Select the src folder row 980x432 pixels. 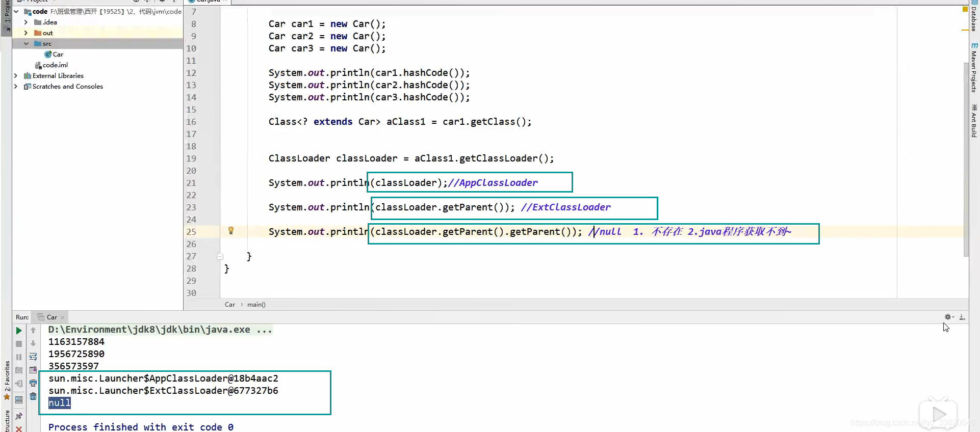coord(97,43)
